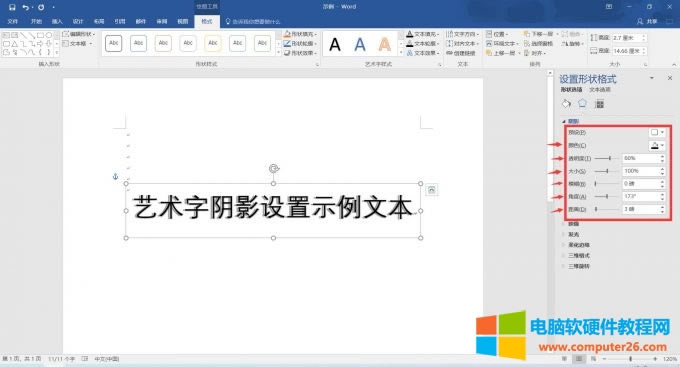Click the Save icon in quick access toolbar
Screen dimensions: 680x367
click(12, 7)
